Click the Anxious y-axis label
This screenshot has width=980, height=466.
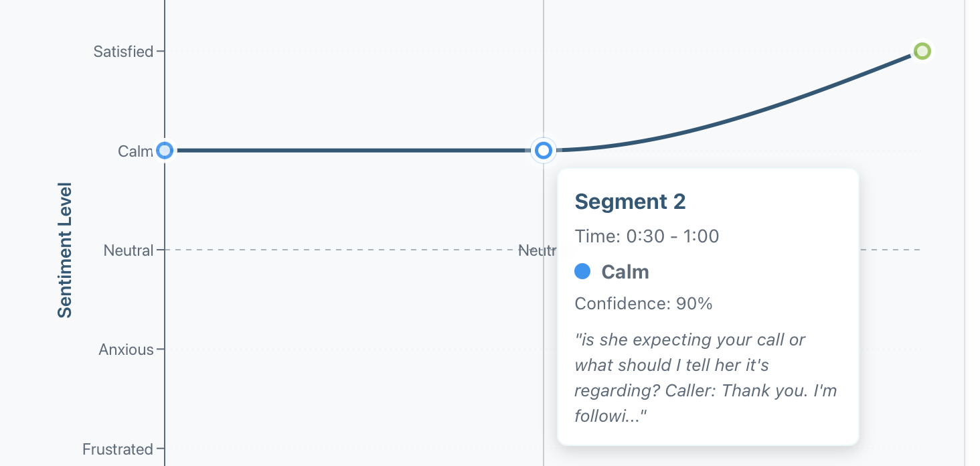126,349
